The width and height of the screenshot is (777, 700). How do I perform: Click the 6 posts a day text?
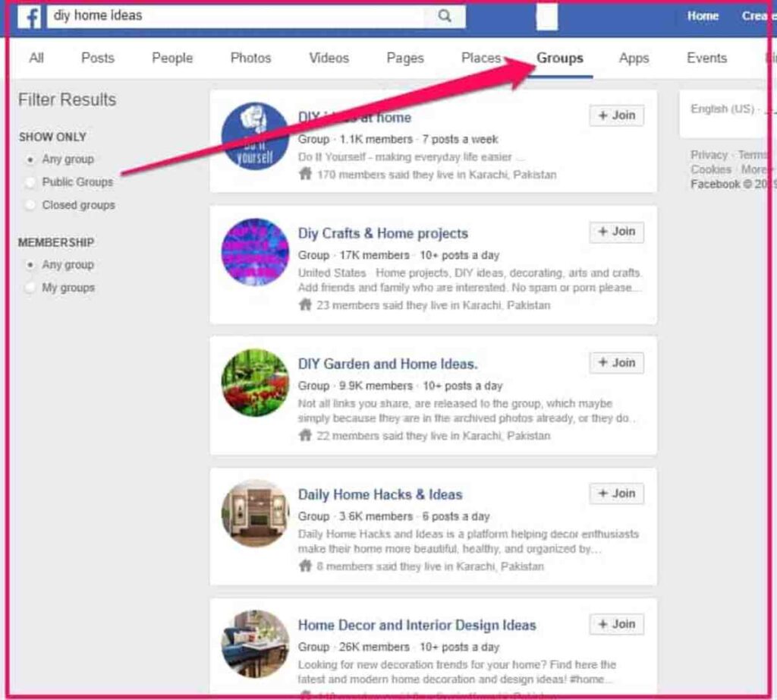pos(456,516)
